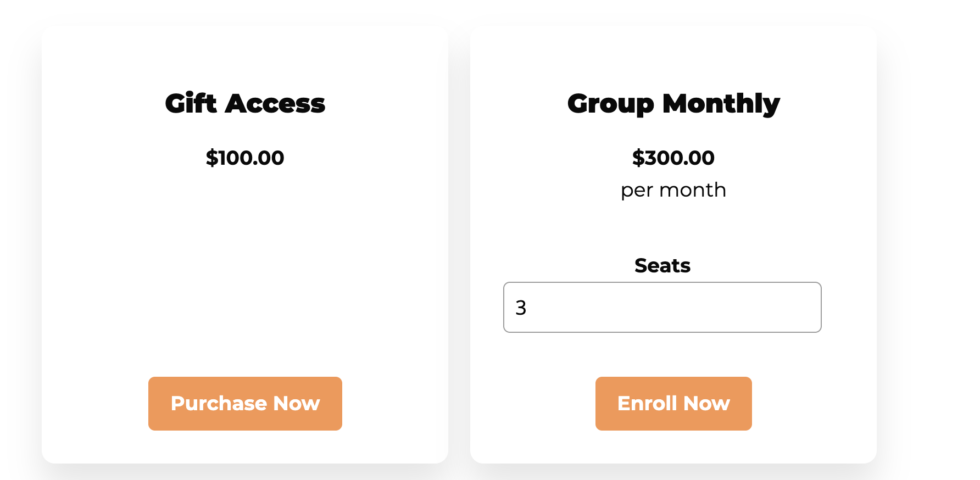Click the word Monthly in the right card title
This screenshot has width=980, height=480.
721,103
